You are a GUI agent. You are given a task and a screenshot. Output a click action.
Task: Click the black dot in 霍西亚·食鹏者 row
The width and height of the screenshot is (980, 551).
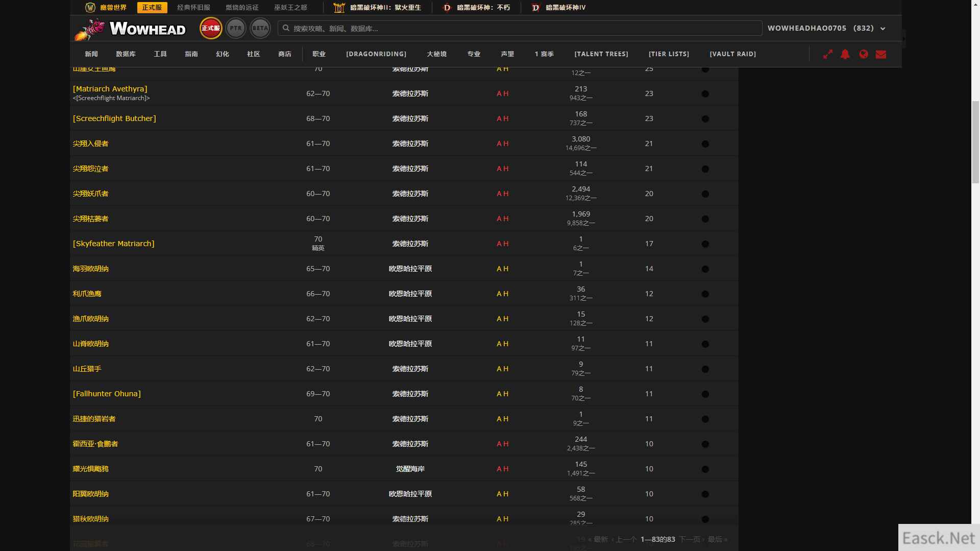705,444
